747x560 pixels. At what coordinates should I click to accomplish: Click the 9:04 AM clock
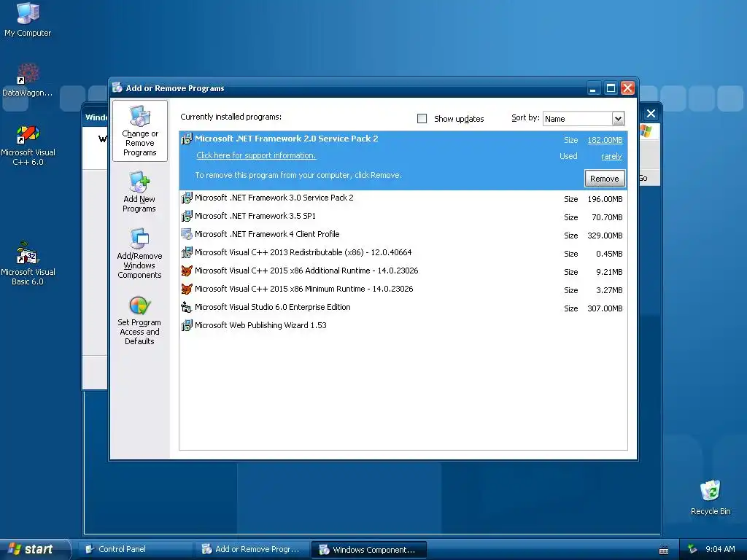pyautogui.click(x=720, y=550)
